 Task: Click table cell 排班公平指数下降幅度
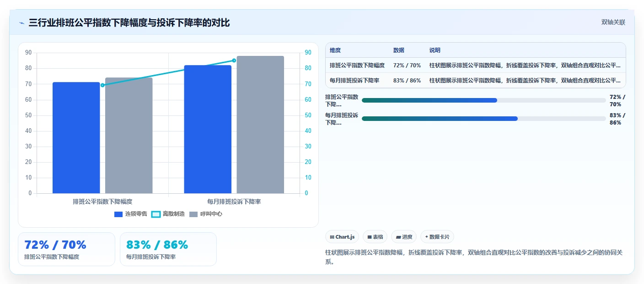(357, 66)
